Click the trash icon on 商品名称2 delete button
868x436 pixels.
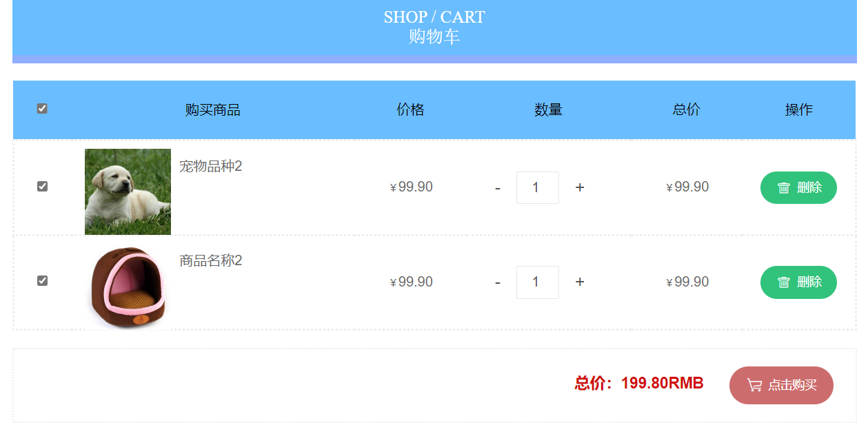(785, 282)
